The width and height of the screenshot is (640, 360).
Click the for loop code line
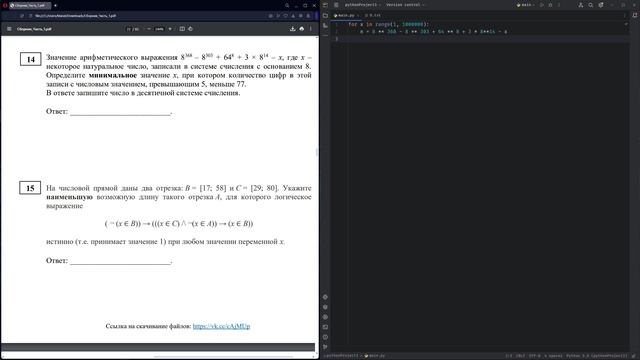pos(388,24)
